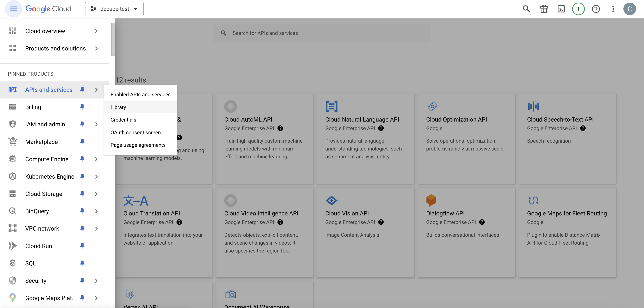This screenshot has height=308, width=644.
Task: Choose Credentials in the APIs submenu
Action: click(x=123, y=120)
